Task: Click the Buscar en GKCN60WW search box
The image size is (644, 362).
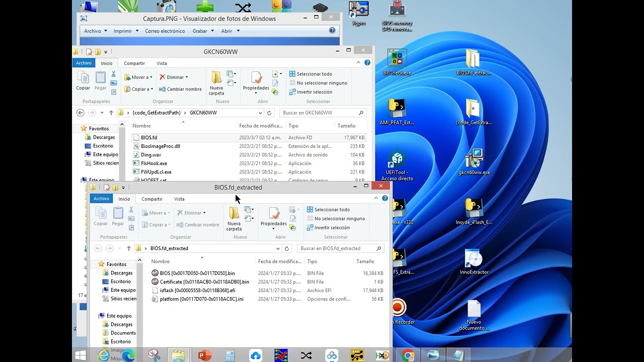Action: 323,113
